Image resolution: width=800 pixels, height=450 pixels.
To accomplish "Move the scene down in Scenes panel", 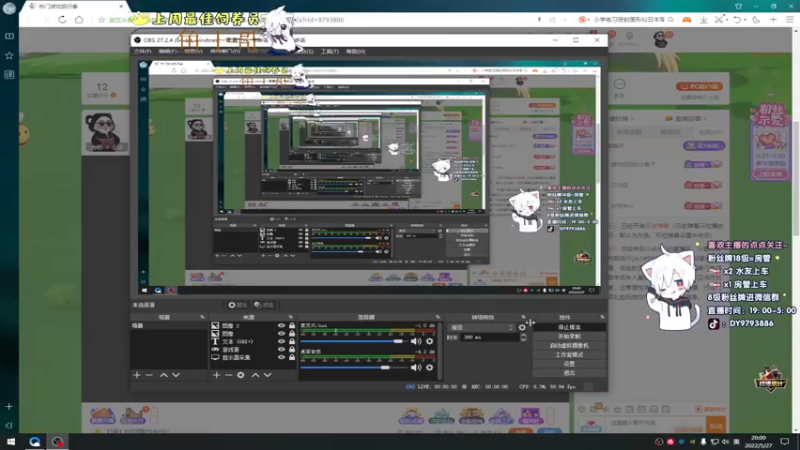I will 176,375.
